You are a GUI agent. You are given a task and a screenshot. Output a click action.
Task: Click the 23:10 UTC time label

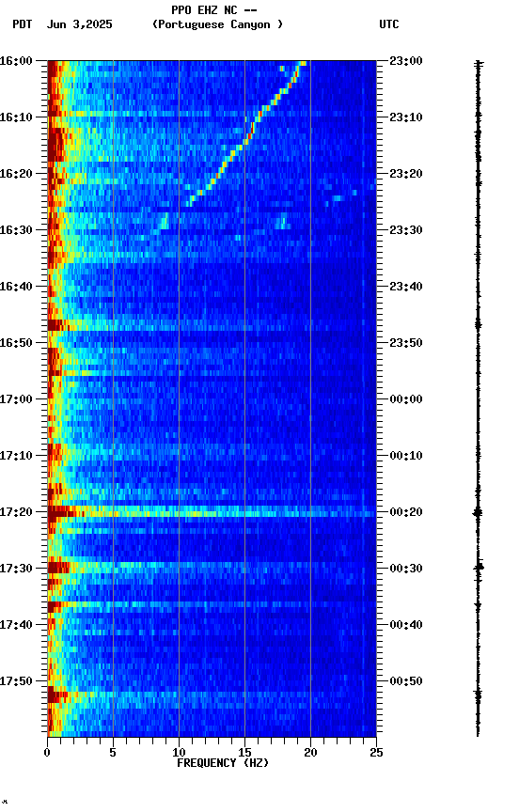pyautogui.click(x=406, y=117)
